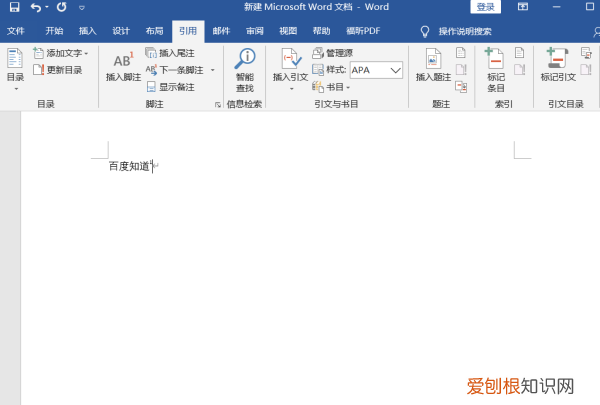Image resolution: width=600 pixels, height=405 pixels.
Task: Open the 文件 menu tab
Action: coord(16,31)
